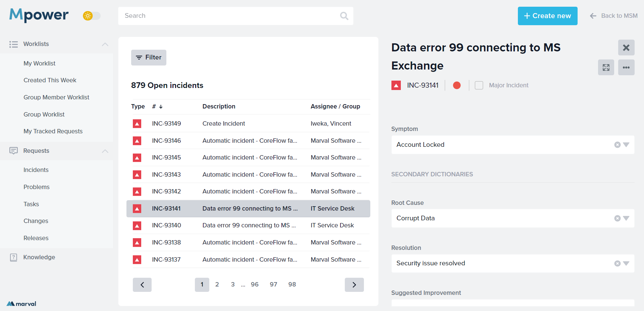Screen dimensions: 644x311
Task: Check the Major Incident checkbox
Action: coord(479,85)
